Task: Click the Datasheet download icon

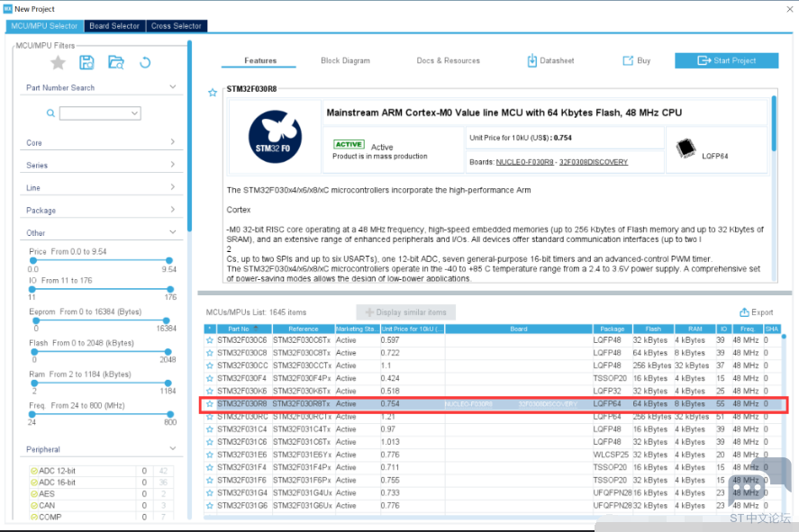Action: pyautogui.click(x=531, y=60)
